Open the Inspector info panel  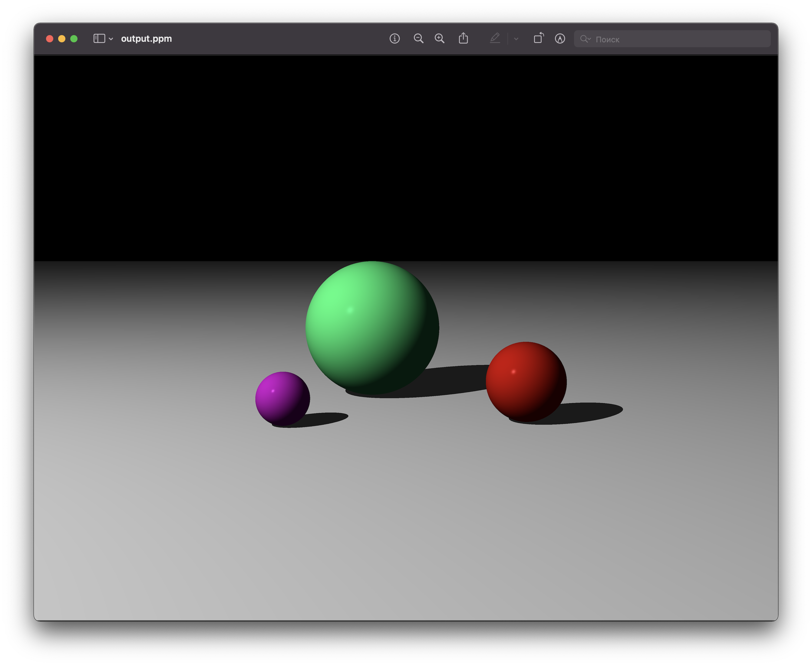pyautogui.click(x=394, y=39)
